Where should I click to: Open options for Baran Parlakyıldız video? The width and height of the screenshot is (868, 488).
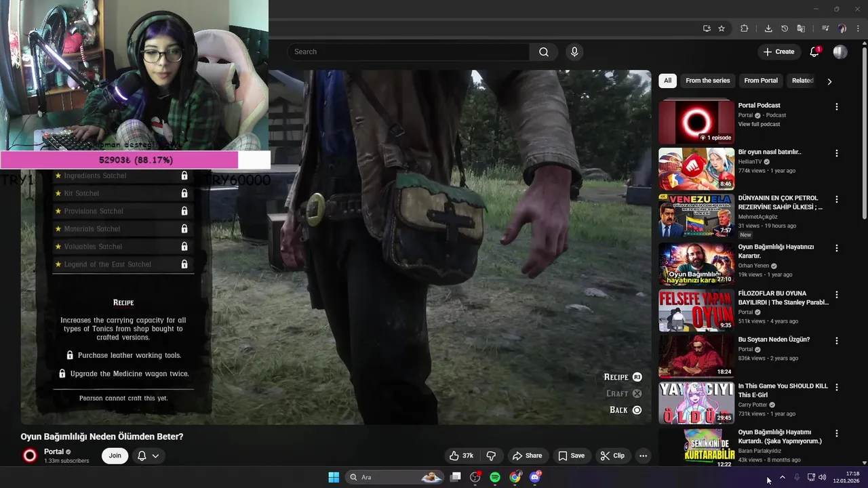click(837, 433)
